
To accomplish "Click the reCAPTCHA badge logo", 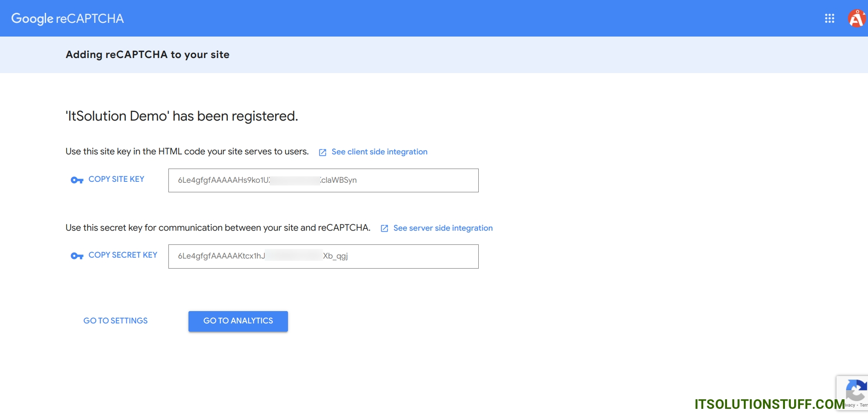I will 856,391.
